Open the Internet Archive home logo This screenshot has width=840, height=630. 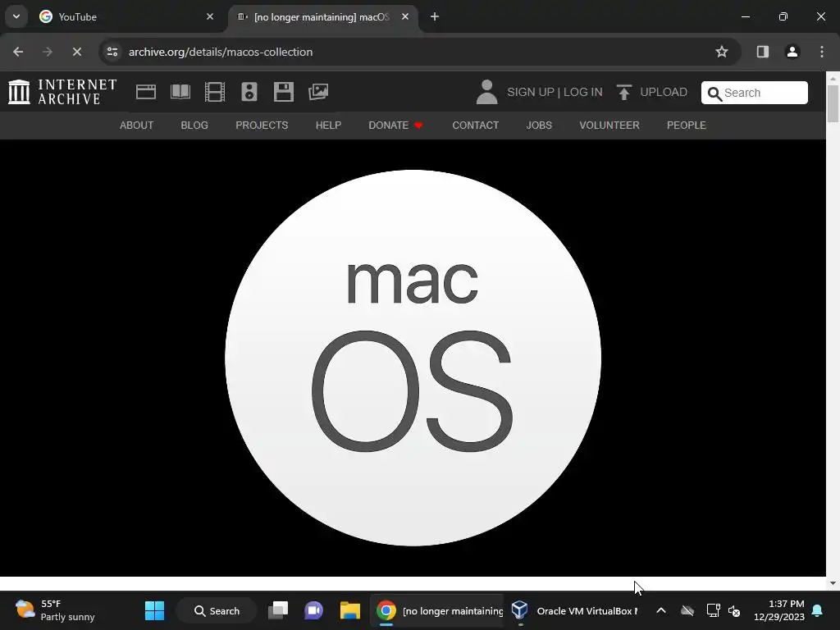pyautogui.click(x=62, y=92)
